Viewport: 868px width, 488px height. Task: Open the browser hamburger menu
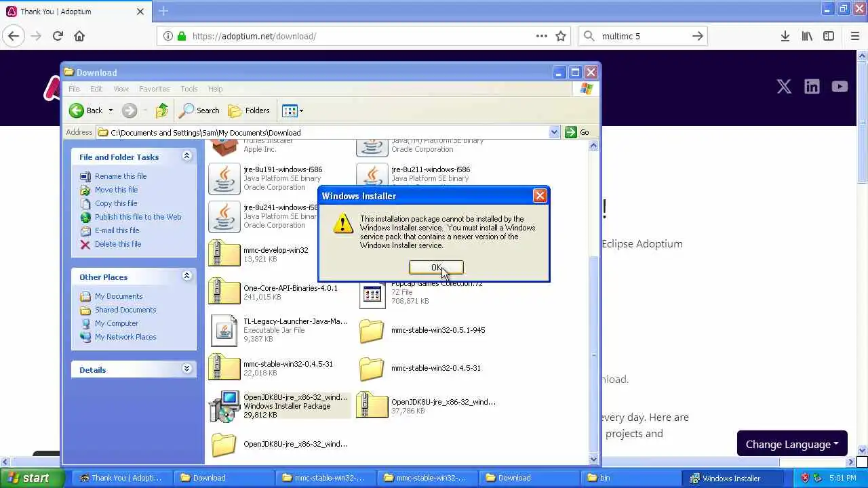coord(854,36)
